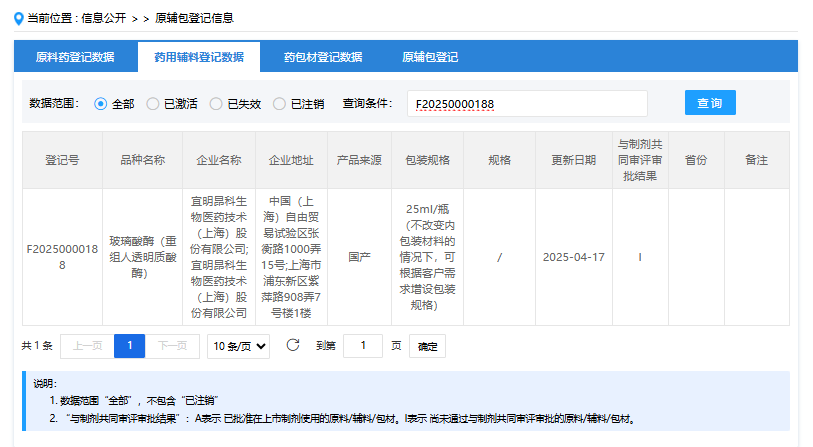Open the 10条/页 page size dropdown
This screenshot has width=813, height=447.
(x=238, y=346)
